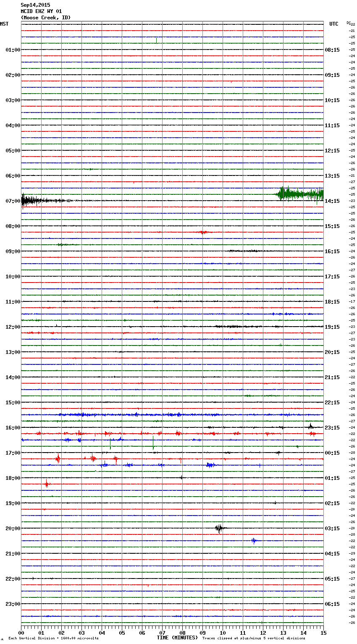The image size is (357, 644).
Task: Click the 00:15 UTC time label
Action: click(332, 453)
